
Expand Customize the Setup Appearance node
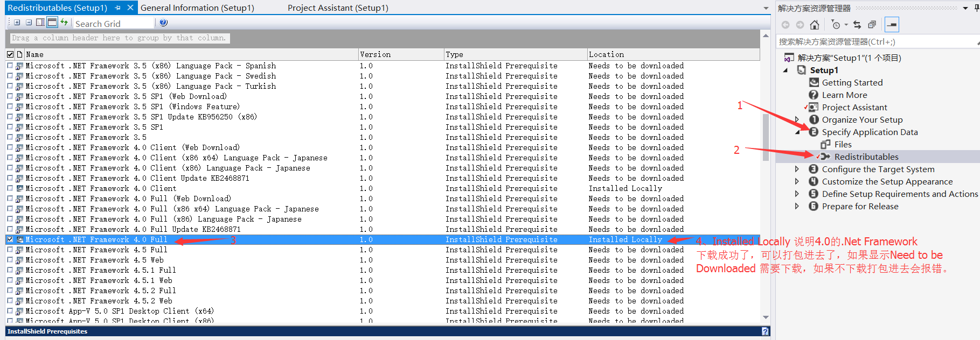click(x=797, y=181)
